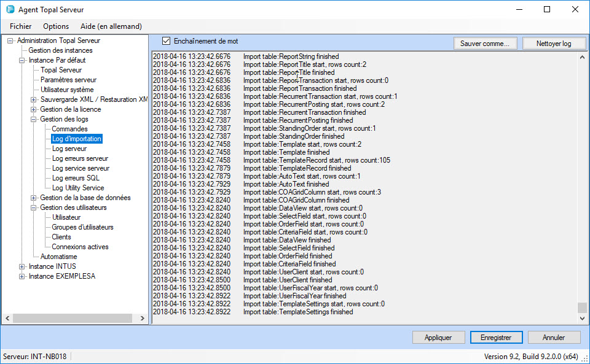Click the Sauver comme... button
Image resolution: width=590 pixels, height=364 pixels.
pyautogui.click(x=484, y=44)
